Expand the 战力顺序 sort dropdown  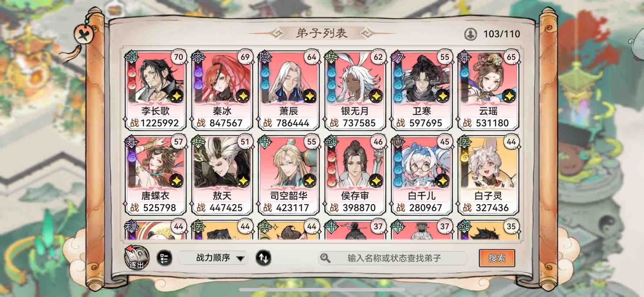coord(213,258)
